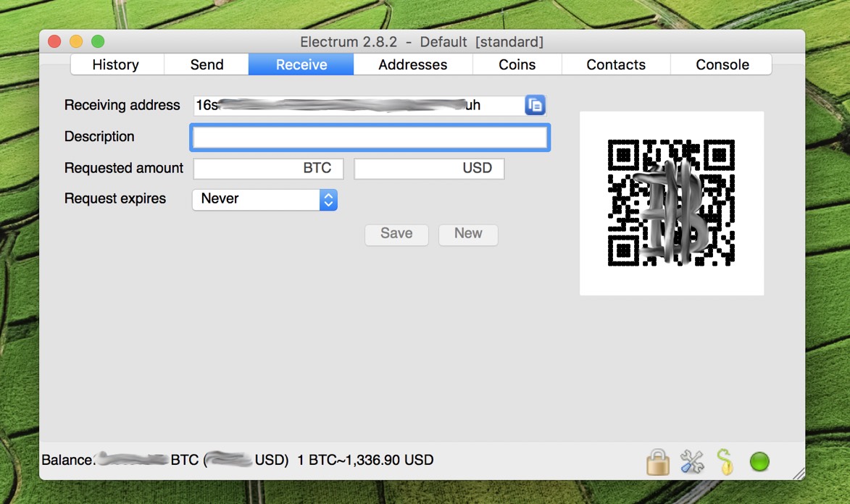Viewport: 850px width, 504px height.
Task: Expand the Request expires dropdown
Action: tap(265, 199)
